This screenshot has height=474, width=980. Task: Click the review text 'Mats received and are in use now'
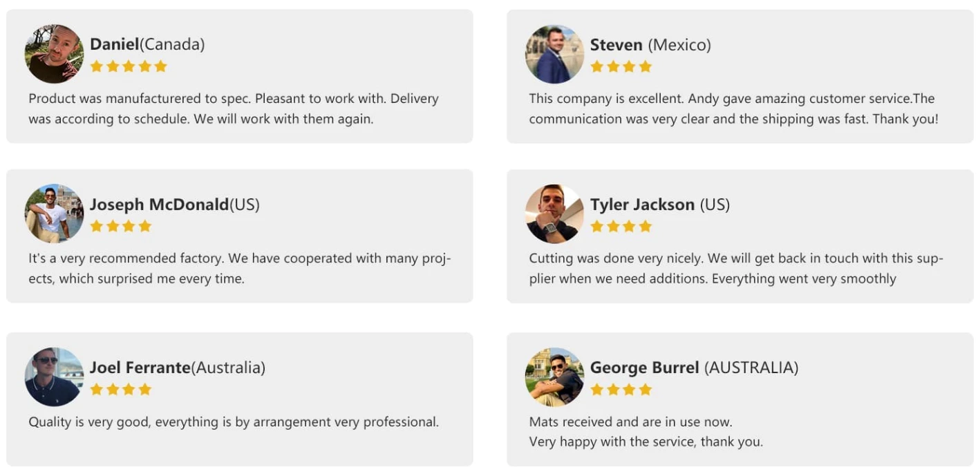pos(630,421)
